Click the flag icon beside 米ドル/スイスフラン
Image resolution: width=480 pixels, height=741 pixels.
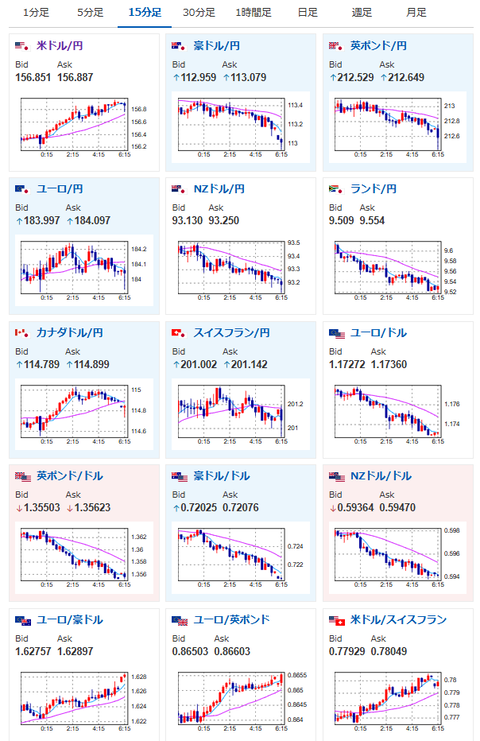[337, 620]
